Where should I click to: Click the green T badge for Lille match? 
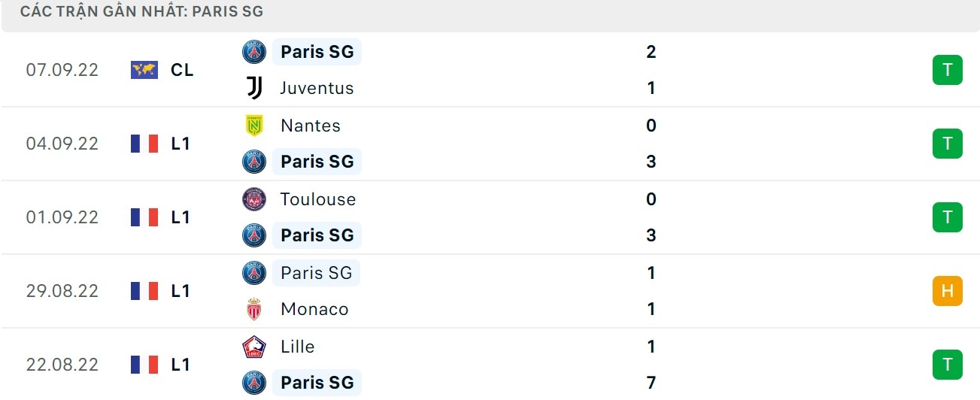947,365
